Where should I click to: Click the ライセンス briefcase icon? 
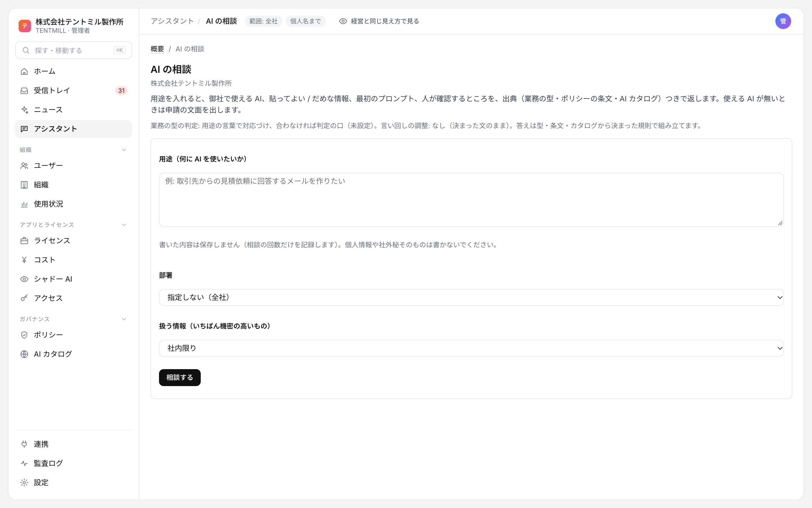[24, 240]
